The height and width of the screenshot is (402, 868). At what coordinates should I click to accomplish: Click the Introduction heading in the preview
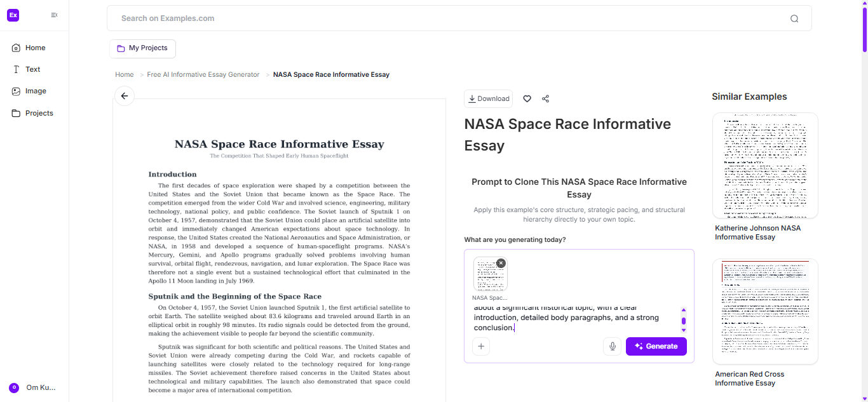(x=172, y=174)
